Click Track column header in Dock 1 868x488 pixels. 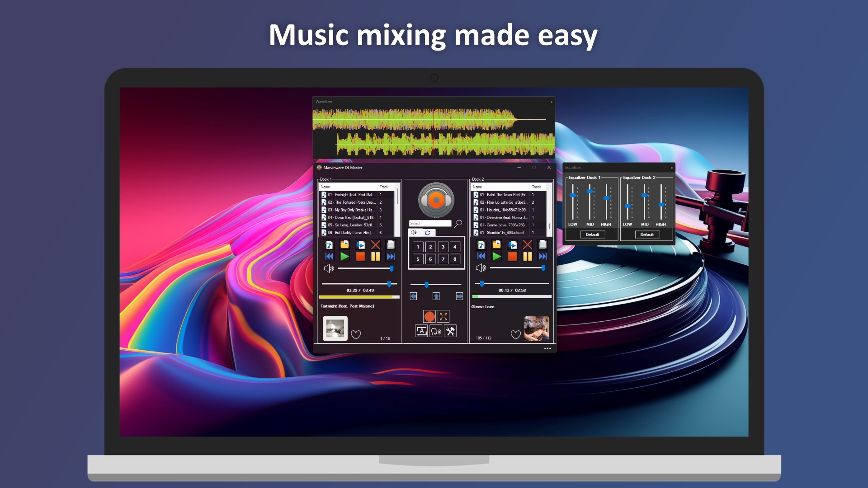384,187
